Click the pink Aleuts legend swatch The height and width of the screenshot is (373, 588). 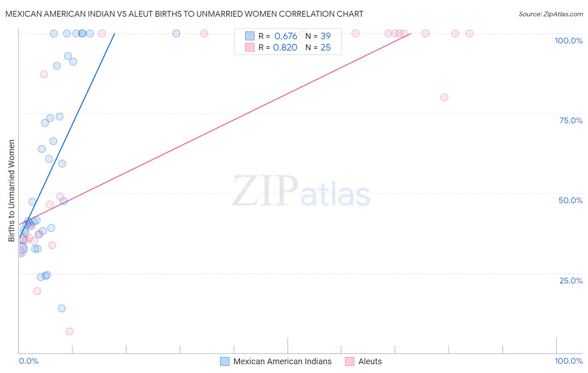click(350, 361)
